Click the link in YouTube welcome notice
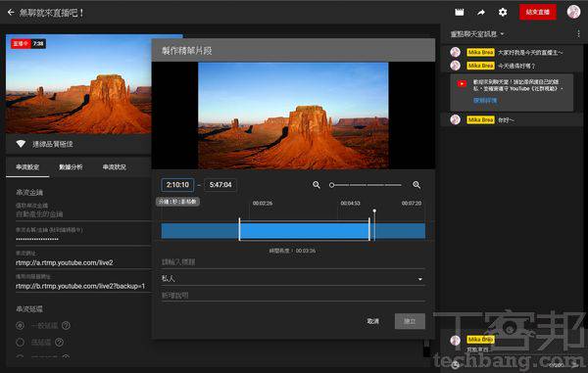Image resolution: width=588 pixels, height=373 pixels. 485,101
